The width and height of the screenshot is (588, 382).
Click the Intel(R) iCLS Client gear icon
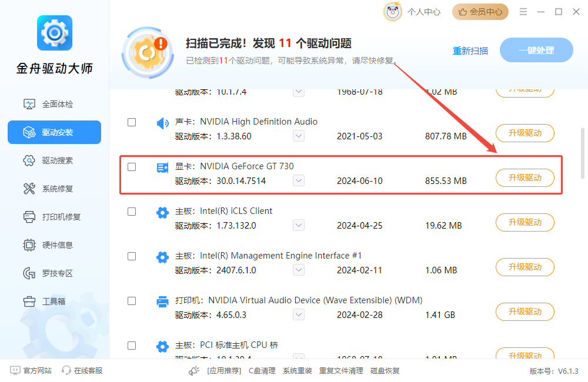(162, 213)
